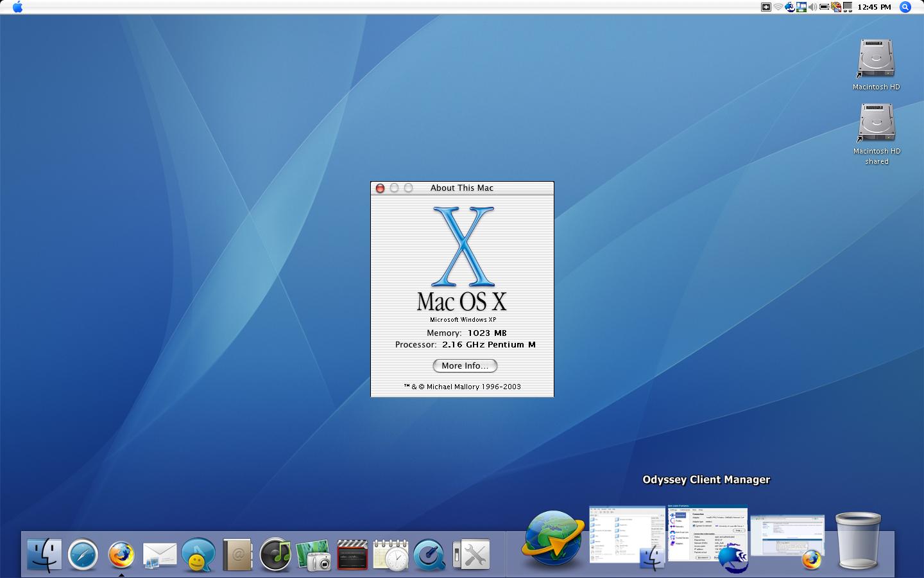Open the Macintosh HD shared desktop drive

(876, 134)
